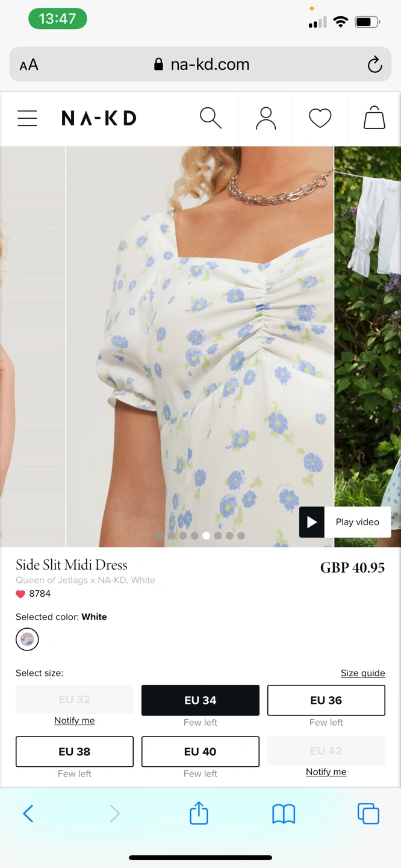Open the shopping bag icon
The width and height of the screenshot is (401, 868).
click(x=374, y=118)
